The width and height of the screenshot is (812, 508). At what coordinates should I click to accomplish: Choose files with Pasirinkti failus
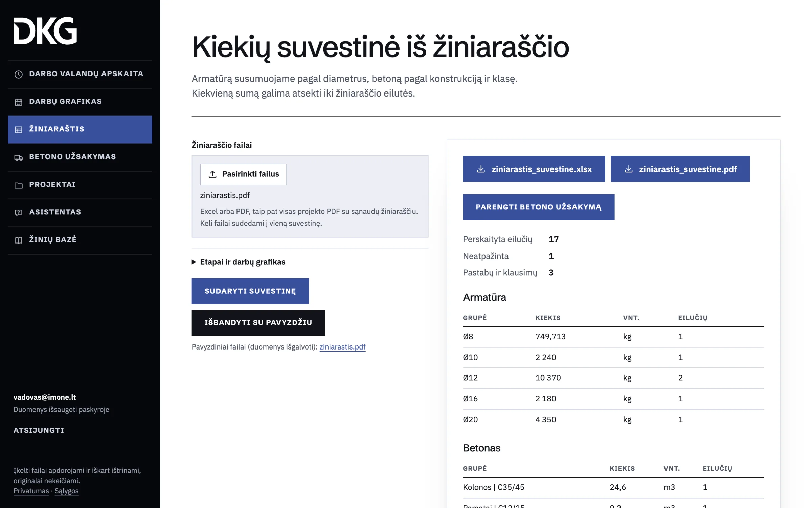(243, 174)
